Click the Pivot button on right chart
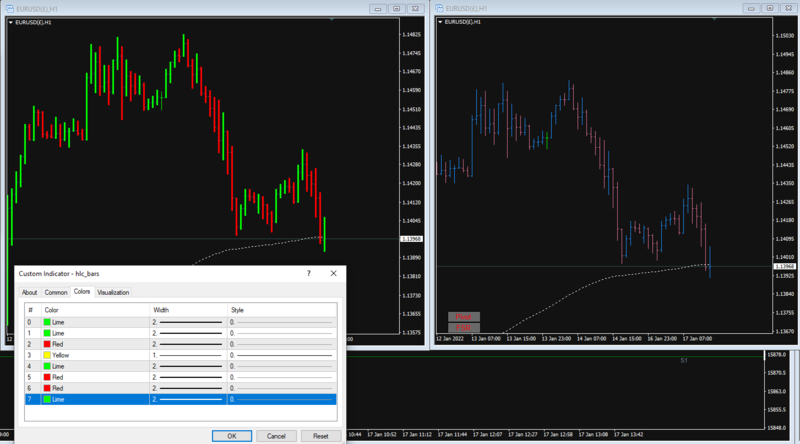The image size is (800, 444). coord(463,317)
